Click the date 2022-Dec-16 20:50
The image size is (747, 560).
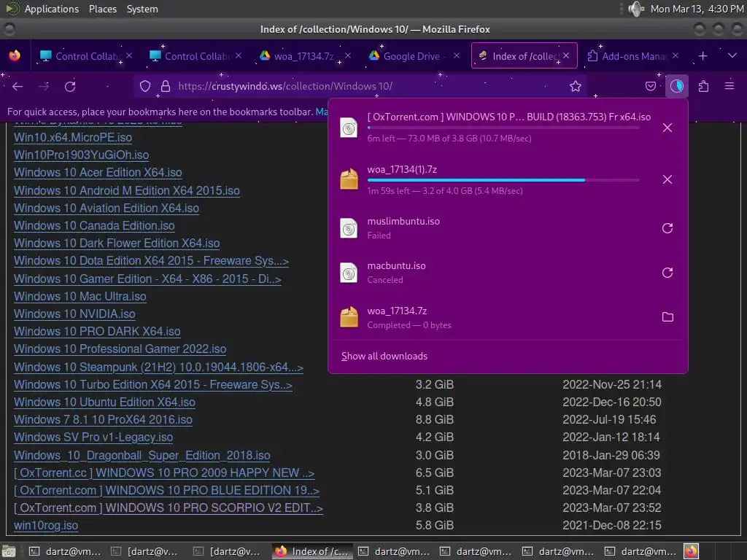[612, 402]
